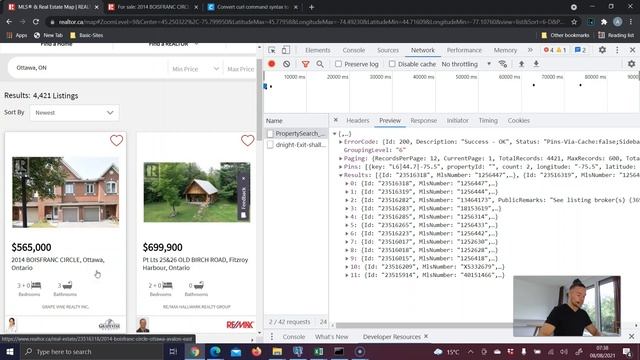
Task: Open the Reading list
Action: point(616,35)
